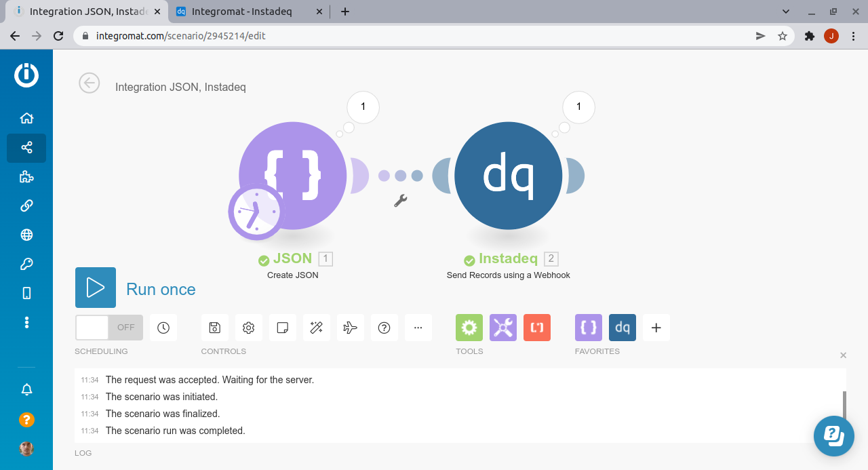Open the orange Text parser tools icon

pyautogui.click(x=537, y=328)
